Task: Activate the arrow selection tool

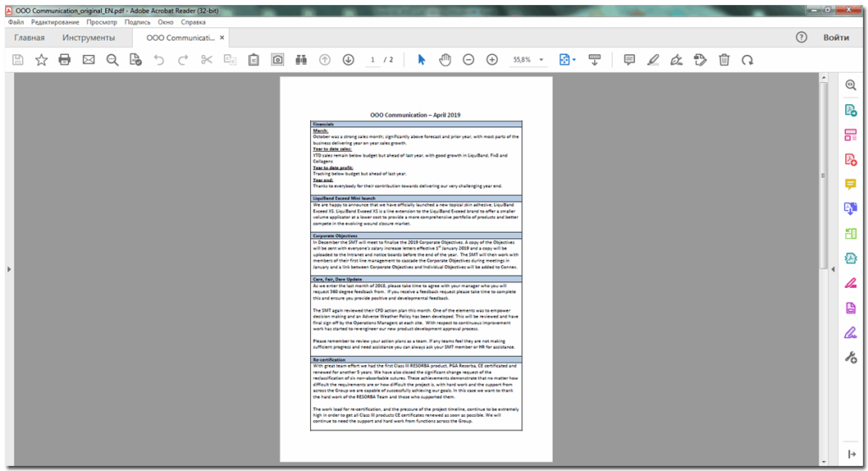Action: pyautogui.click(x=422, y=60)
